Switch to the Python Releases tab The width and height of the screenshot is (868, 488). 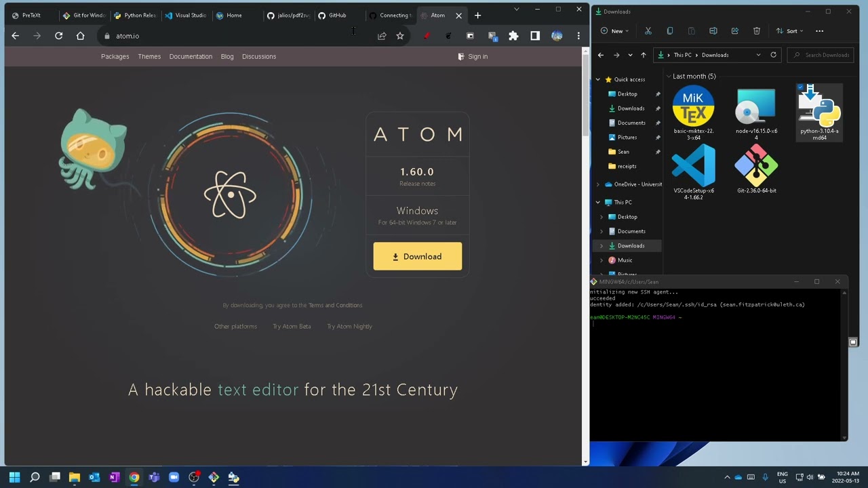[136, 15]
